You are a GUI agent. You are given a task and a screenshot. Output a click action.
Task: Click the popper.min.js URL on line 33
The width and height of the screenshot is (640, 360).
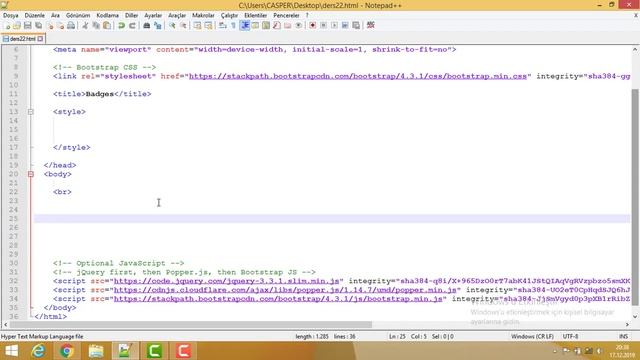(x=285, y=290)
